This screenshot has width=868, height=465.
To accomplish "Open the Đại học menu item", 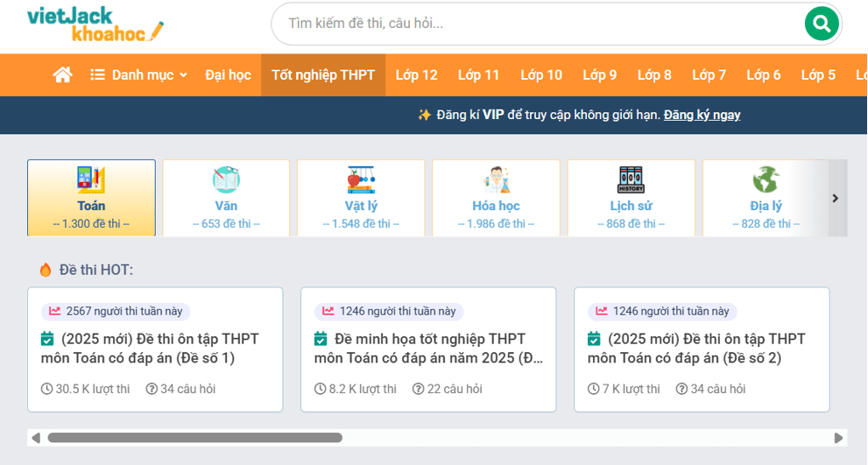I will pos(228,75).
